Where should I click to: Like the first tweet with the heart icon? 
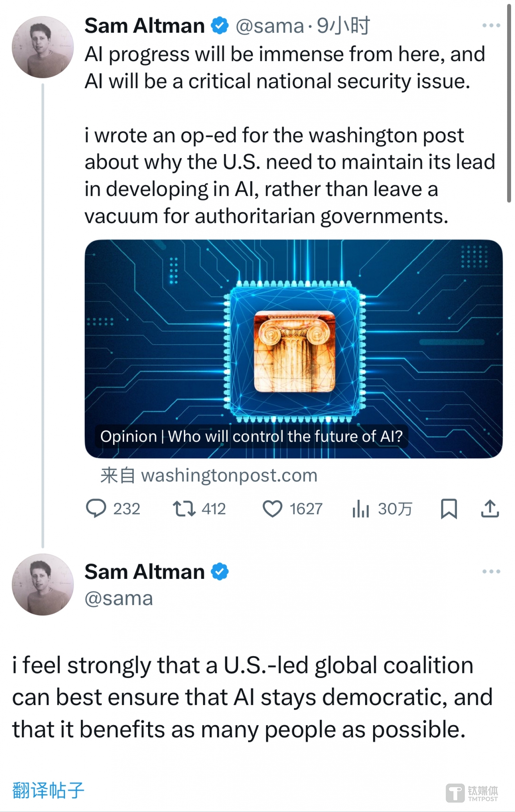click(273, 508)
